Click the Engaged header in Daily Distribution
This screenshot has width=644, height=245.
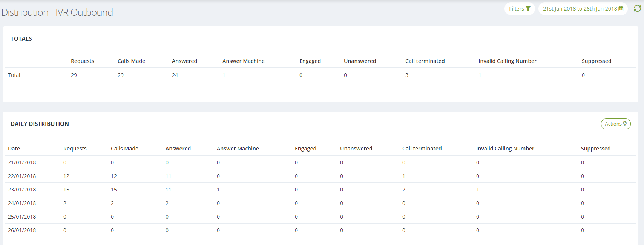pyautogui.click(x=305, y=149)
